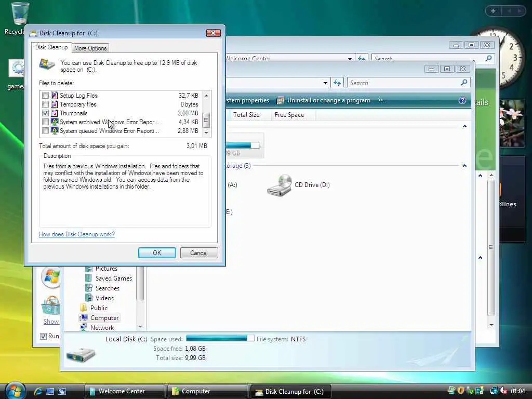This screenshot has width=532, height=399.
Task: Select Saved Games in the folder tree
Action: click(x=113, y=278)
